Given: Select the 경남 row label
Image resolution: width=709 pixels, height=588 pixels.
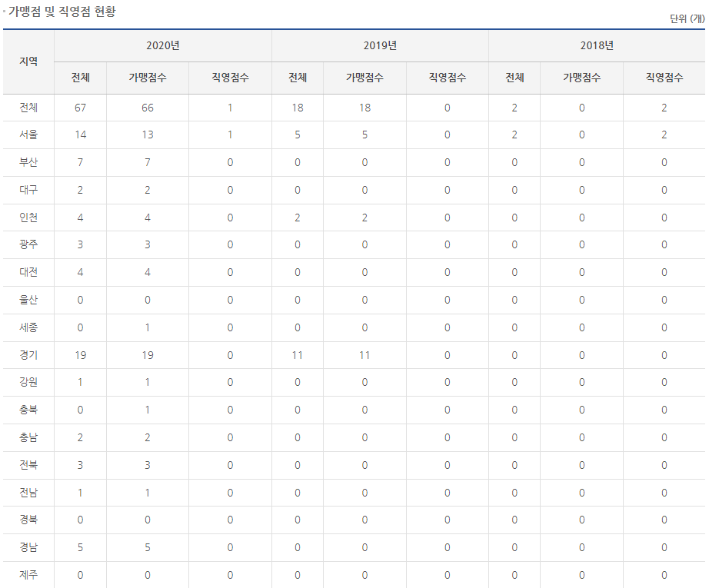Looking at the screenshot, I should click(x=28, y=546).
